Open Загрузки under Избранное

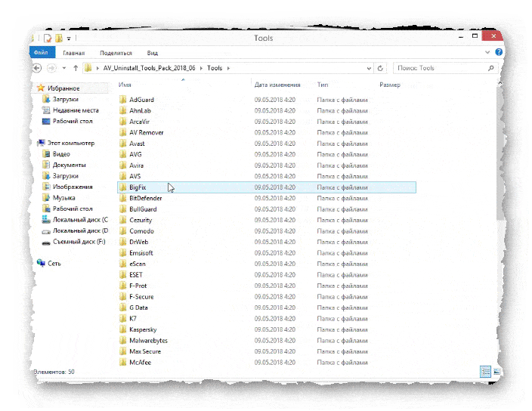[x=66, y=99]
